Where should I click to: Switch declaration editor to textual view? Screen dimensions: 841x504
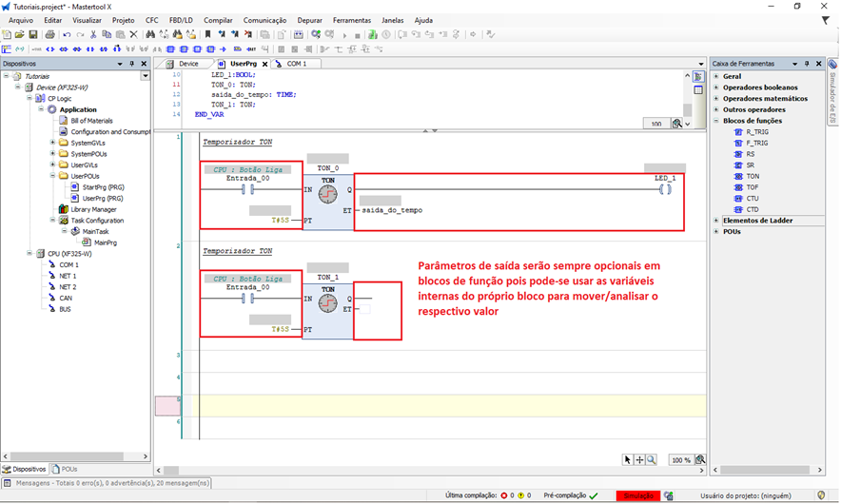(x=698, y=77)
